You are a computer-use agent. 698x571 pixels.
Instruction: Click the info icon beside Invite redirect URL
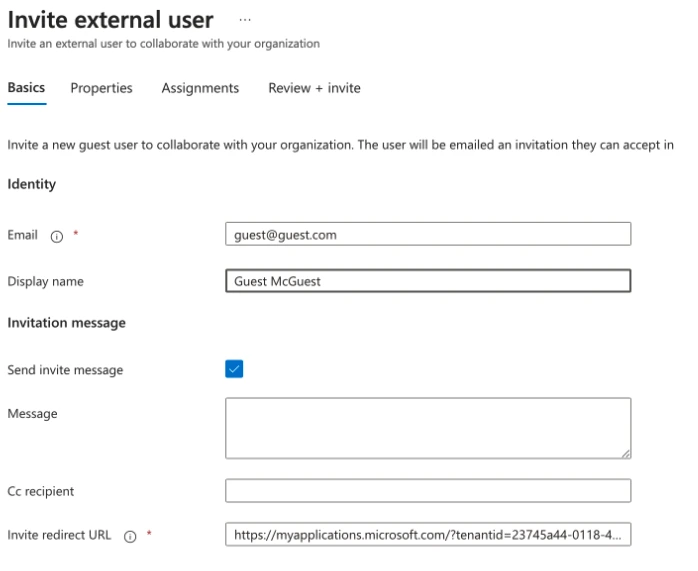click(130, 536)
